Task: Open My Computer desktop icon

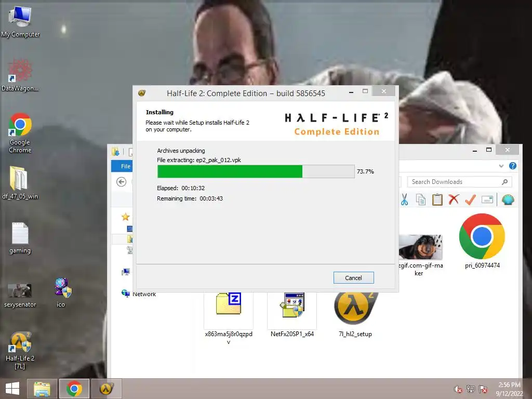Action: 20,21
